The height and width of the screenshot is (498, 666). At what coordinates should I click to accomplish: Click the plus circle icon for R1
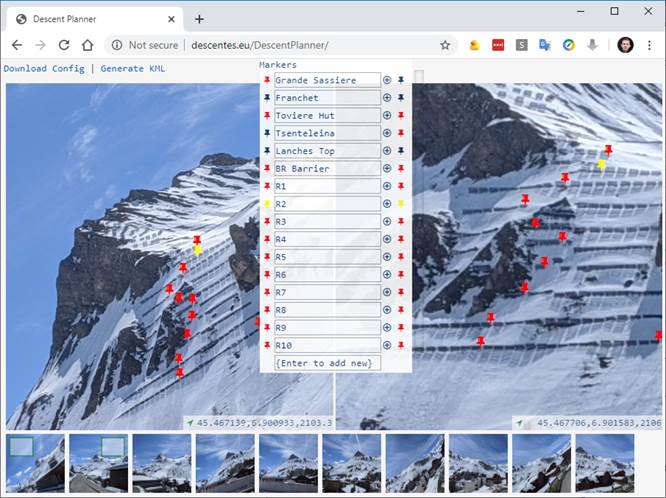[x=387, y=186]
